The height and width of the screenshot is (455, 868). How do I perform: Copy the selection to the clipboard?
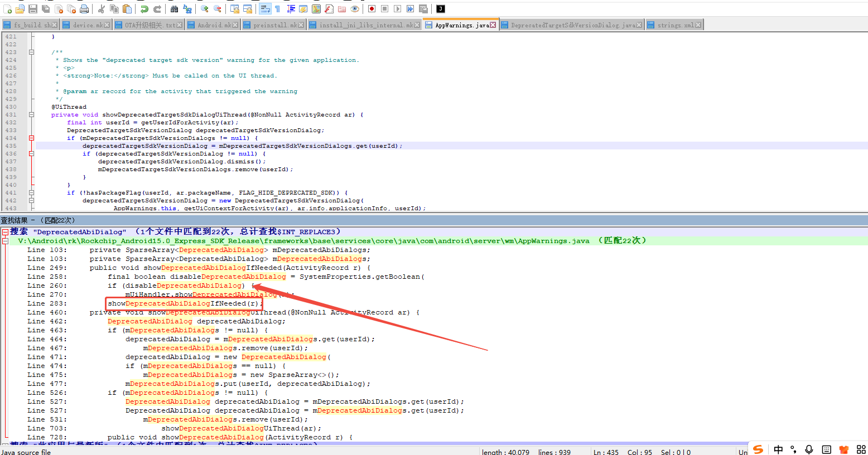(114, 9)
